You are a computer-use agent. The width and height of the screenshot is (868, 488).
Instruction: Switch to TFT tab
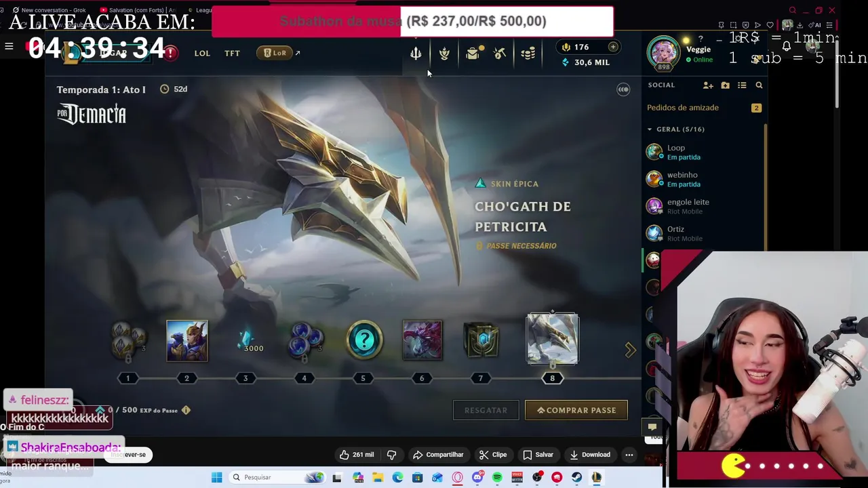coord(233,54)
